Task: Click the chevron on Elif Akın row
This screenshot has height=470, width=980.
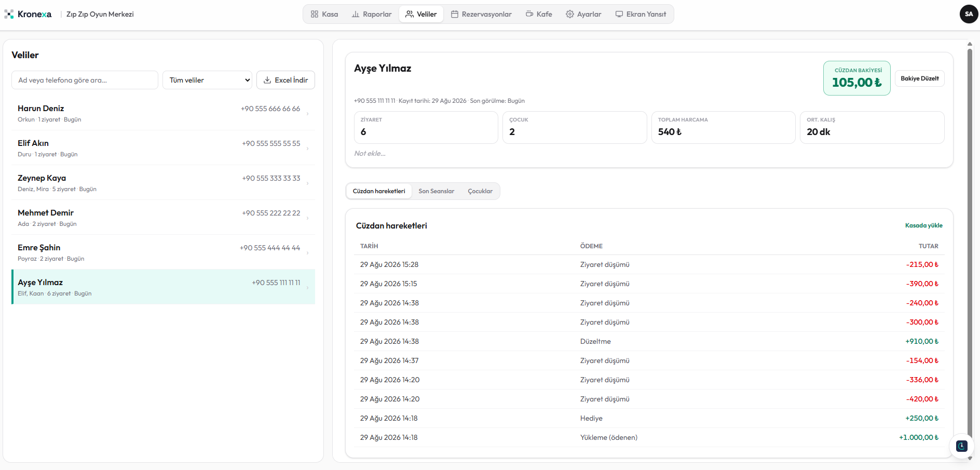Action: point(307,149)
